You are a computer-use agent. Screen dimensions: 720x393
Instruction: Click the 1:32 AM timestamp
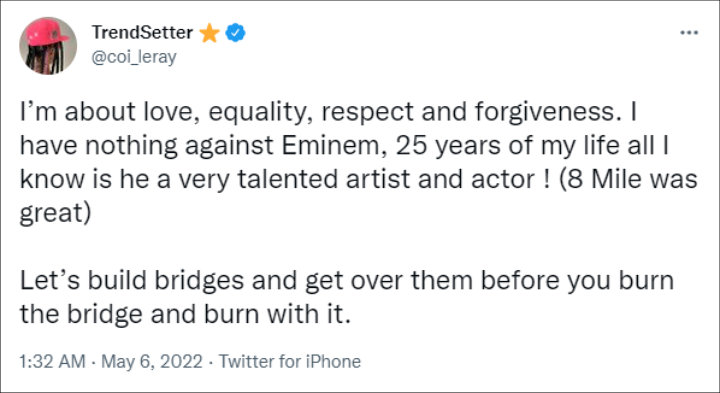pyautogui.click(x=52, y=361)
